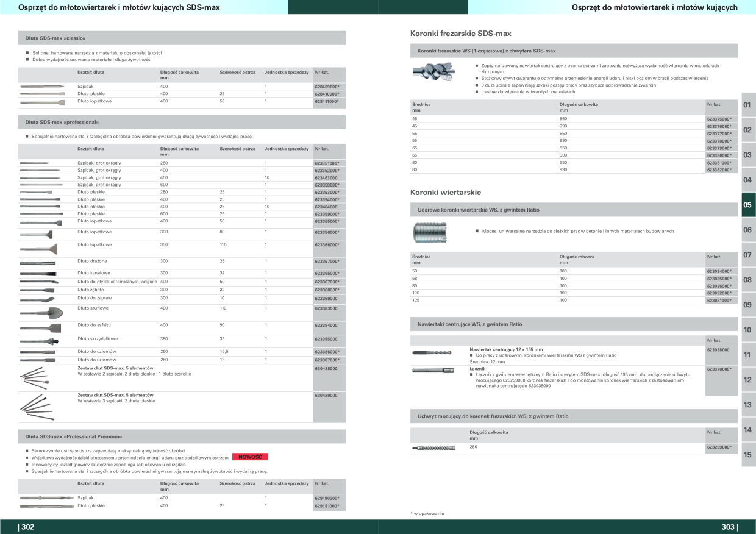Select the Koronki wiertarskie heading

[x=446, y=192]
